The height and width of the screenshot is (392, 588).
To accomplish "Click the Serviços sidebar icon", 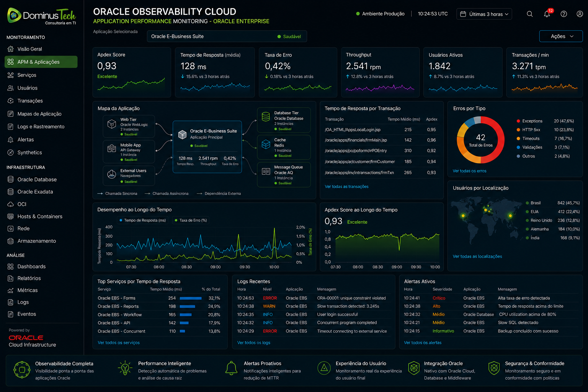I will coord(11,75).
